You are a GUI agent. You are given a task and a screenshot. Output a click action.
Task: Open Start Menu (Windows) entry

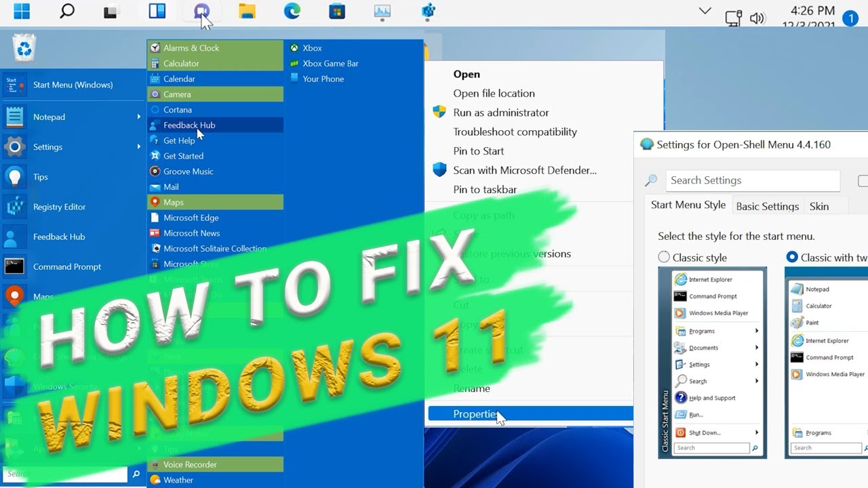pyautogui.click(x=73, y=85)
